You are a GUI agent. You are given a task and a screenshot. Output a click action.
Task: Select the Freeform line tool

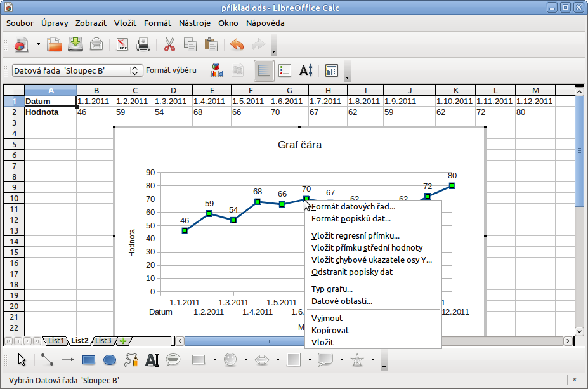(131, 359)
